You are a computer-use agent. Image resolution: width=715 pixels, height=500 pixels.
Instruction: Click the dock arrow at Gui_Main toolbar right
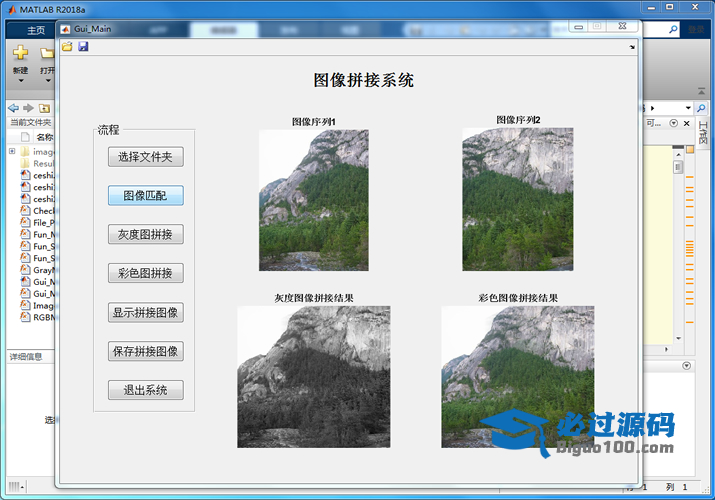pyautogui.click(x=632, y=47)
